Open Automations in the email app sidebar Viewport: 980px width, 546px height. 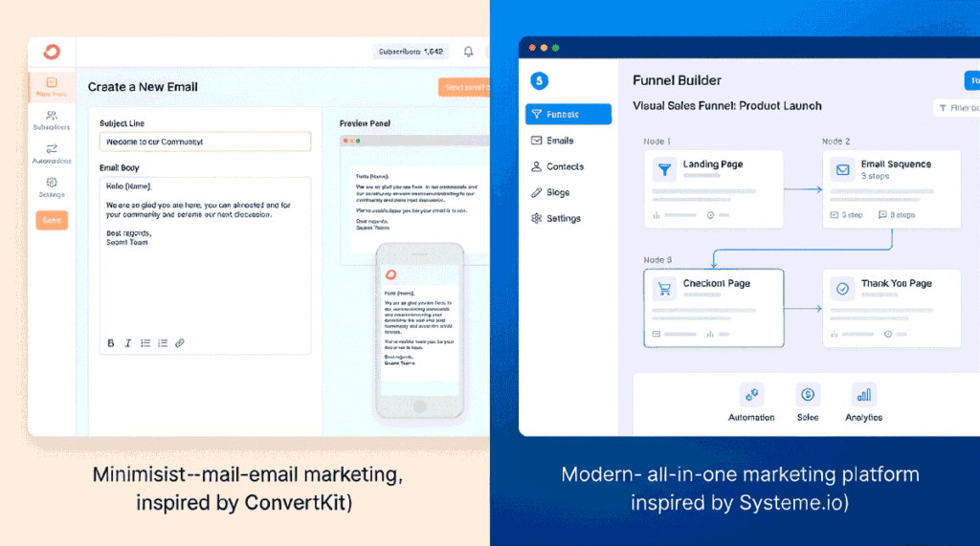point(52,154)
